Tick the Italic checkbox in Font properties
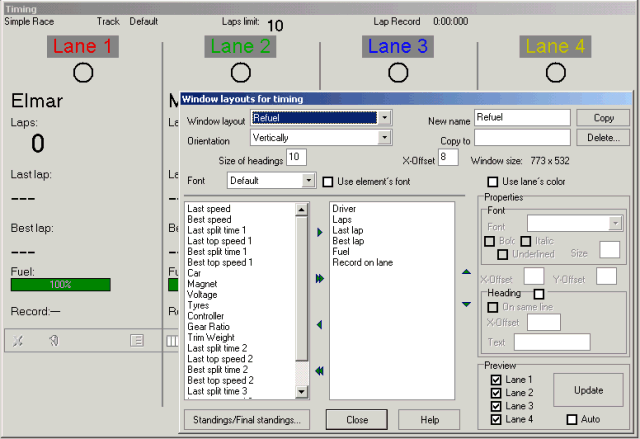This screenshot has height=439, width=640. pos(526,241)
